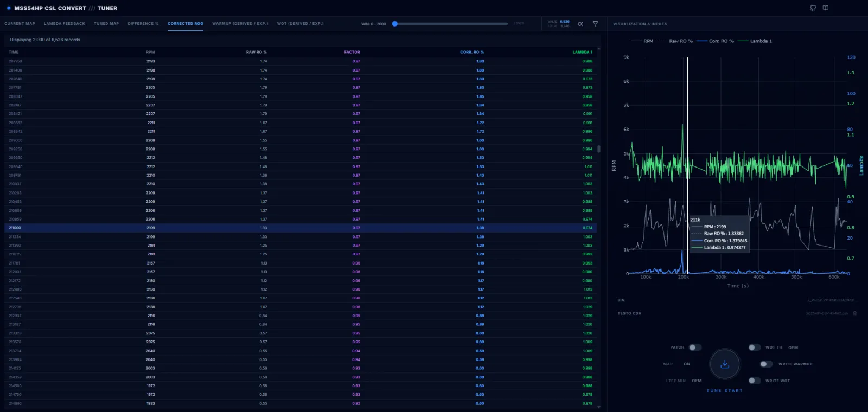The height and width of the screenshot is (412, 868).
Task: Turn on the WRITE WARMUP switch
Action: point(766,364)
